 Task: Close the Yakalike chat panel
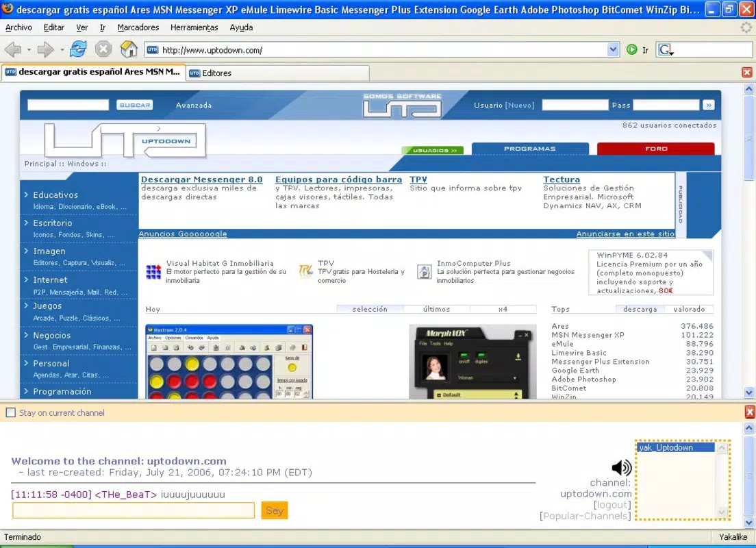coord(750,412)
